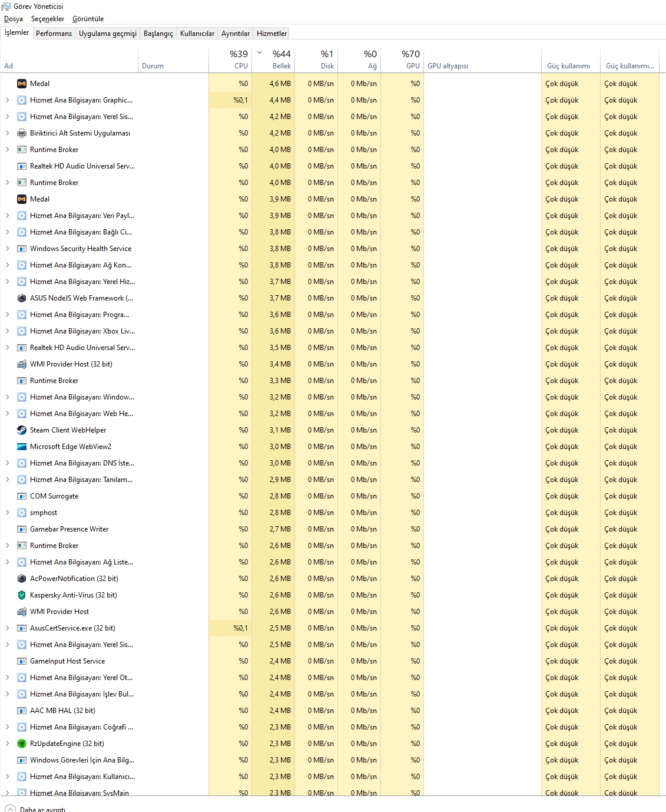Click the GameInput Host Service icon
Screen dimensions: 666x812
coord(22,661)
